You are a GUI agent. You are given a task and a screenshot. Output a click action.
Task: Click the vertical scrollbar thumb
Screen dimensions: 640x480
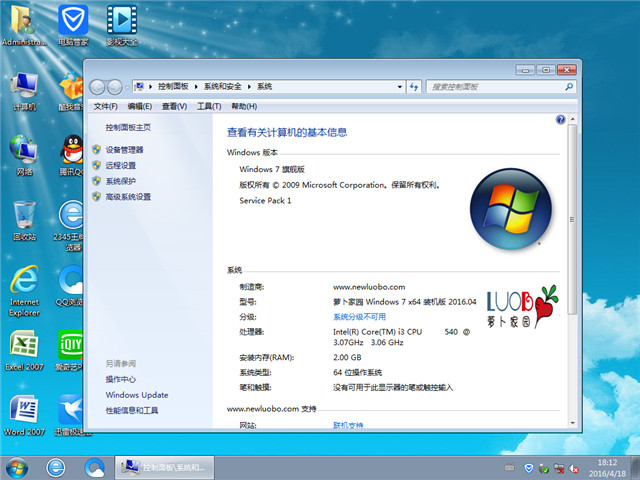[572, 220]
